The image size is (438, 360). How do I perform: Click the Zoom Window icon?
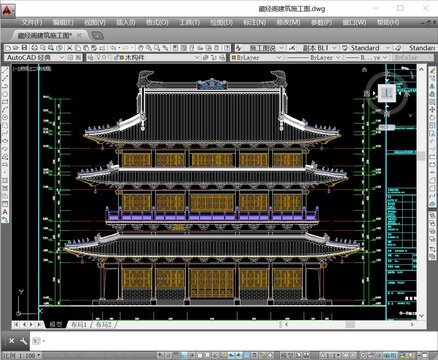pos(157,48)
